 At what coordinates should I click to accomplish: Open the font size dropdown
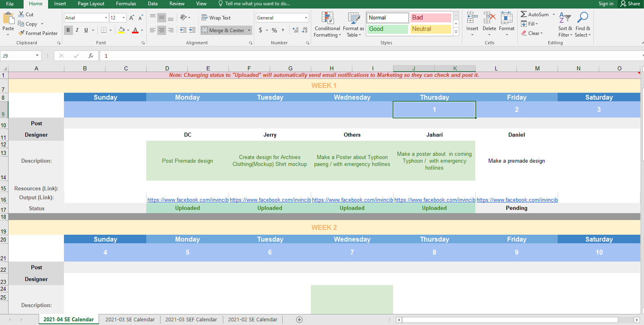123,18
